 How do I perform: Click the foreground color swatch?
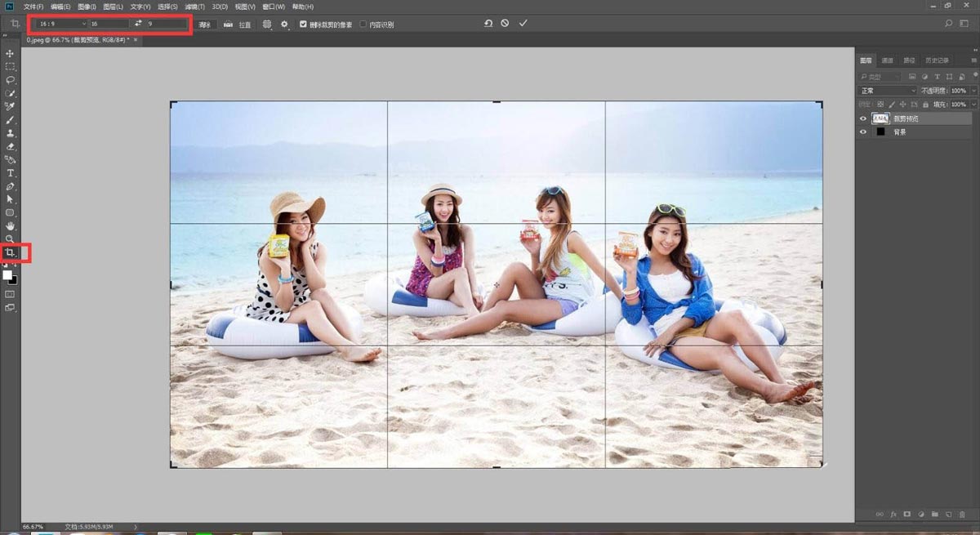click(7, 275)
